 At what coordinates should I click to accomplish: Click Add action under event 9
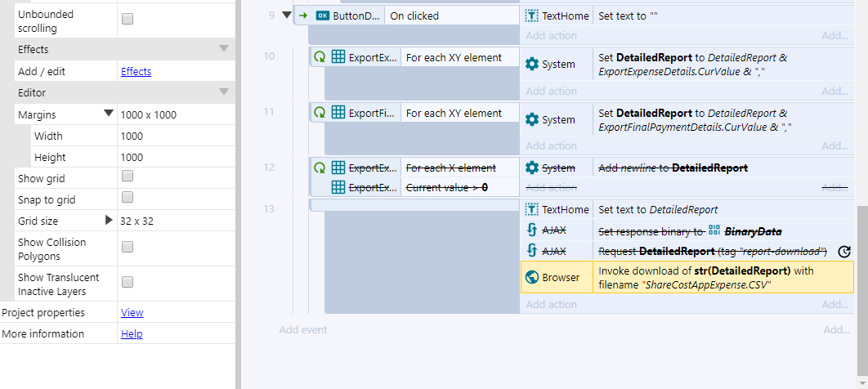click(x=552, y=35)
